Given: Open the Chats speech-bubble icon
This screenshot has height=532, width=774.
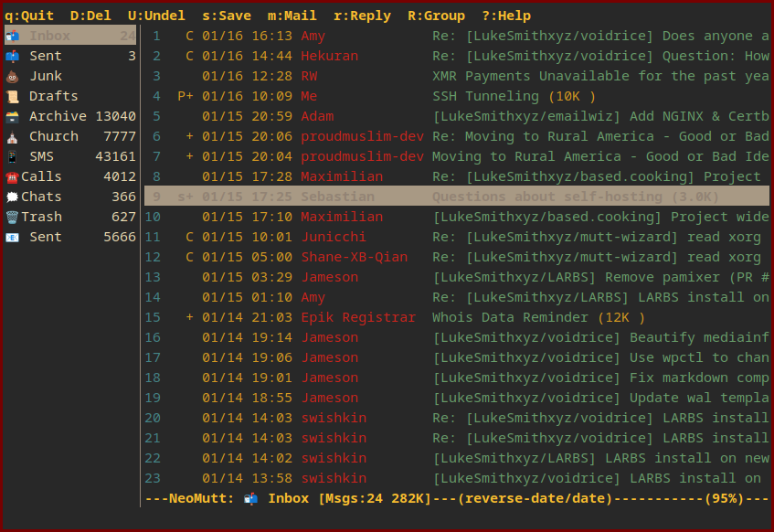Looking at the screenshot, I should pyautogui.click(x=13, y=197).
